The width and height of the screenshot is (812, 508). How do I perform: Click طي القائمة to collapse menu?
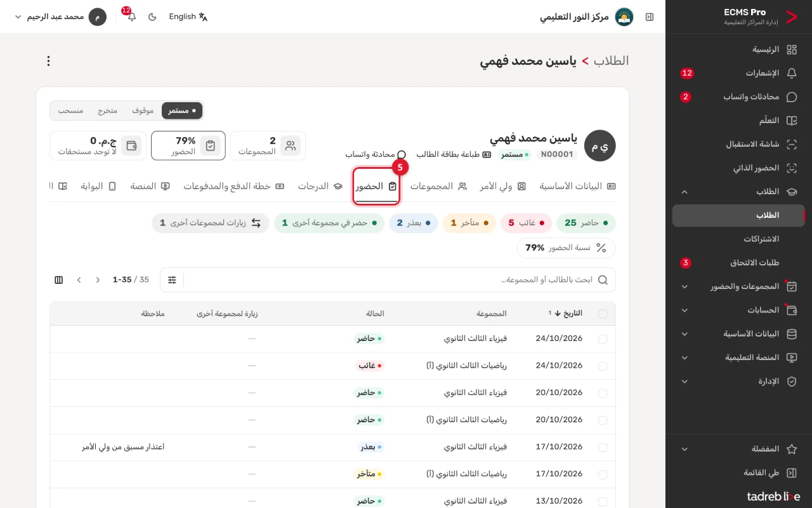click(x=738, y=472)
